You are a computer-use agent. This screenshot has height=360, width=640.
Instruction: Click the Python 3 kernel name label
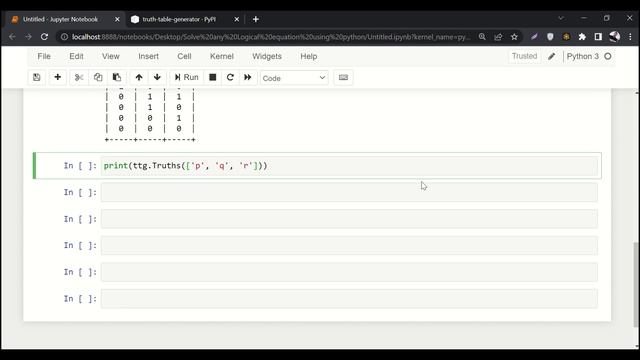click(582, 56)
